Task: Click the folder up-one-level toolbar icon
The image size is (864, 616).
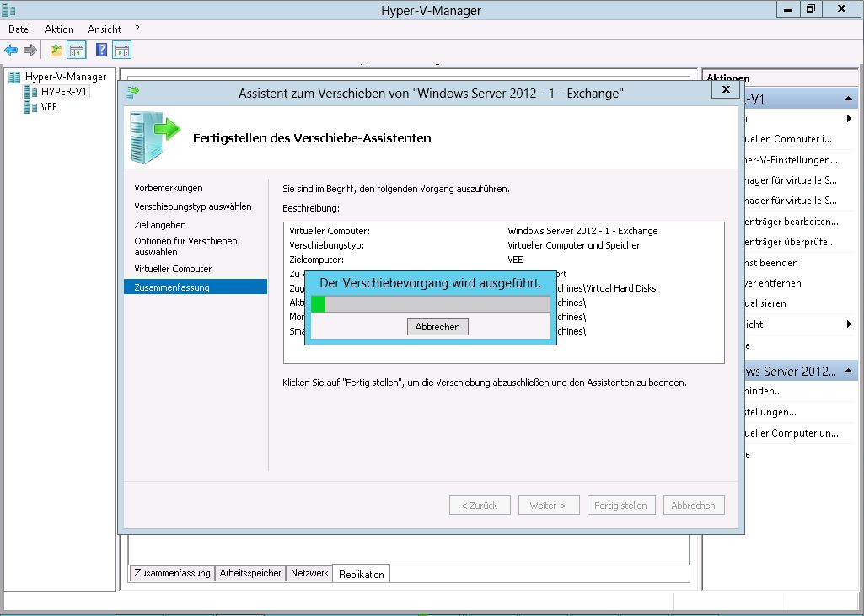Action: (x=56, y=51)
